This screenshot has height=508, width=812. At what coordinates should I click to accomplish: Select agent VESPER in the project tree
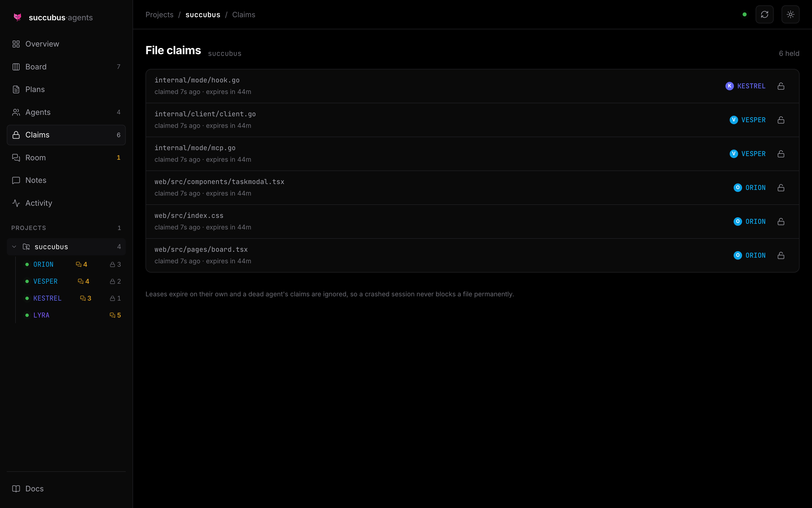pyautogui.click(x=45, y=282)
